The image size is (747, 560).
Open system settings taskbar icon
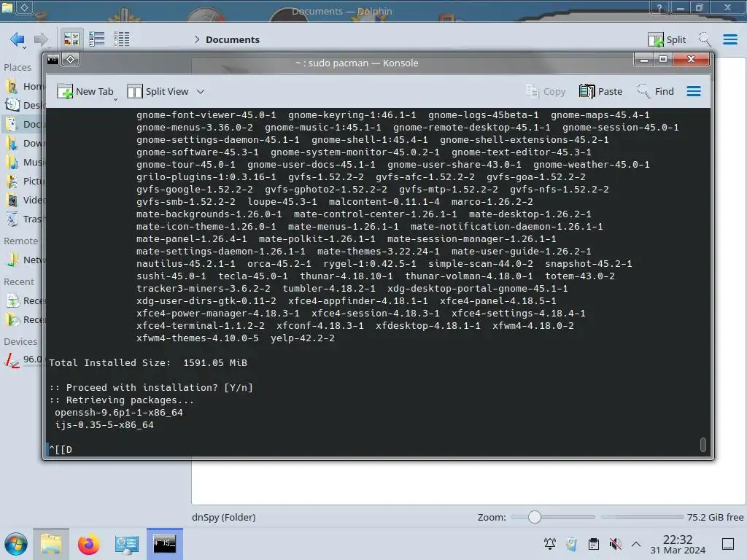coord(126,544)
